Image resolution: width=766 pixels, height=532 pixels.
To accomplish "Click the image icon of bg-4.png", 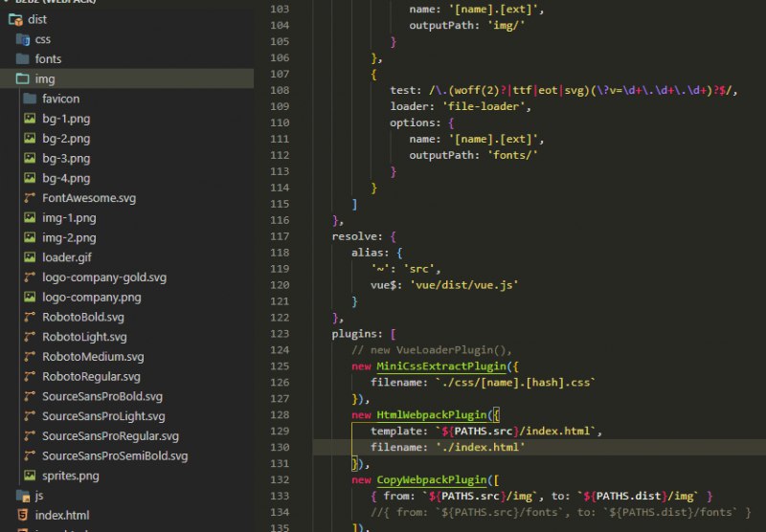I will pos(30,178).
